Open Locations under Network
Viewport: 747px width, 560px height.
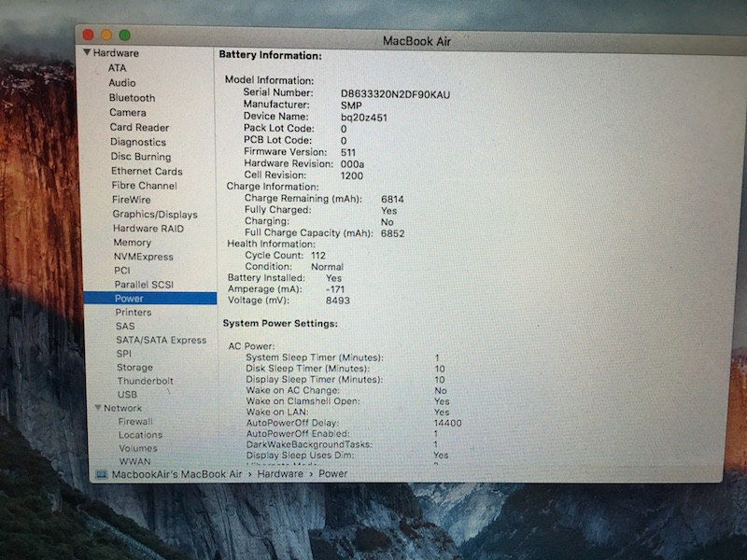(140, 435)
